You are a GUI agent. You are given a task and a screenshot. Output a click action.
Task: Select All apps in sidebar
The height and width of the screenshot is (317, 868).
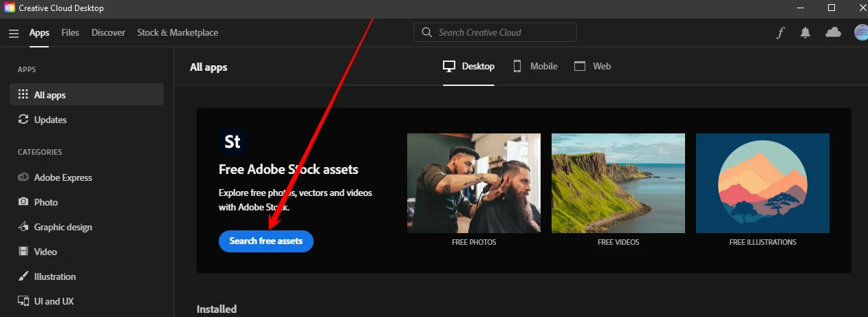pyautogui.click(x=87, y=95)
